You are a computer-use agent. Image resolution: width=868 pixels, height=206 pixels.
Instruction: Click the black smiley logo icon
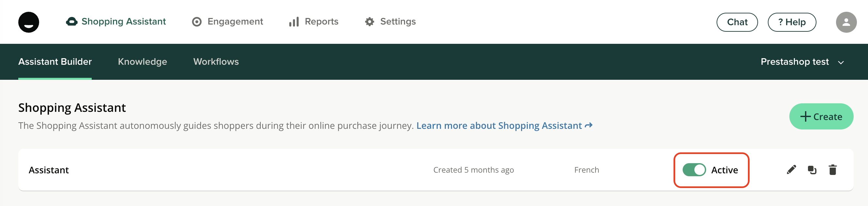pyautogui.click(x=29, y=22)
